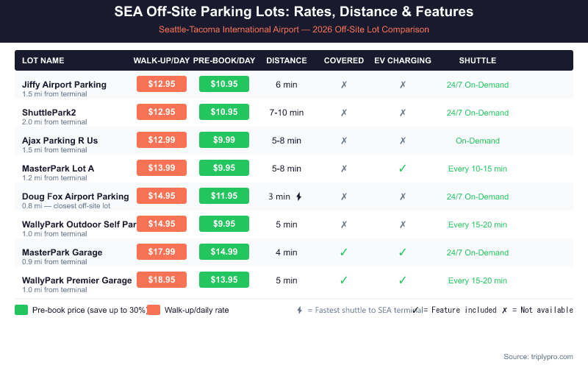Click the EV charging checkmark for MasterPark Garage
This screenshot has width=588, height=368.
pyautogui.click(x=403, y=252)
